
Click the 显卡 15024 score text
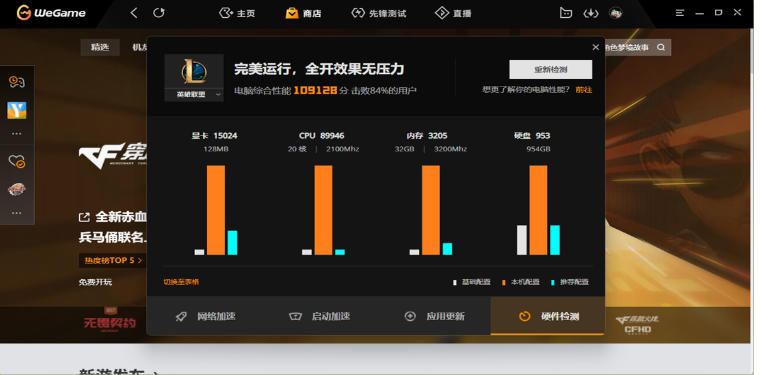[215, 136]
